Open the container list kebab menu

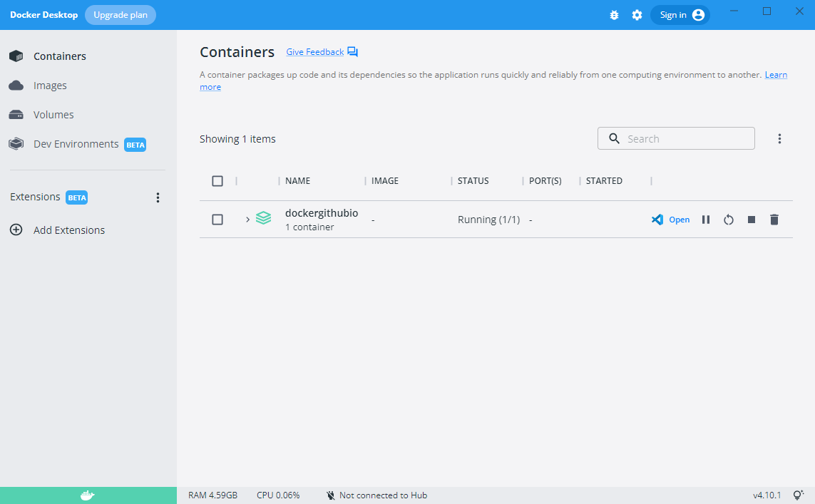(779, 139)
